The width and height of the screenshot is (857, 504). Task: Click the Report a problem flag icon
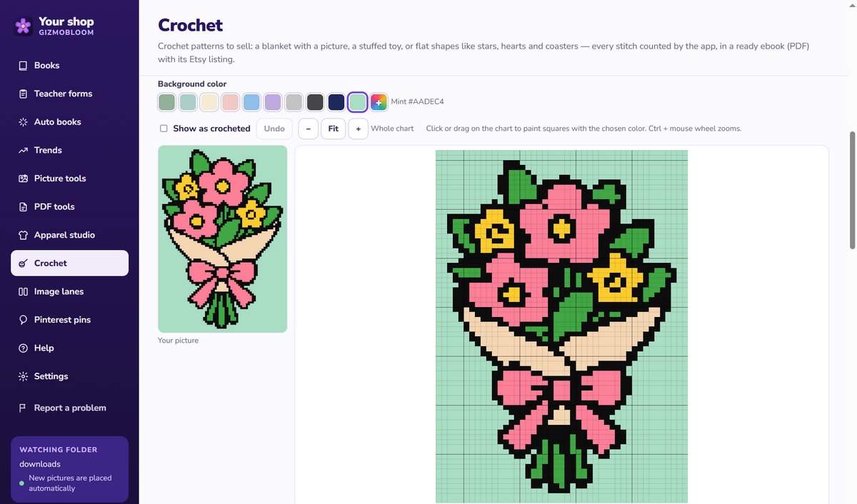coord(23,408)
